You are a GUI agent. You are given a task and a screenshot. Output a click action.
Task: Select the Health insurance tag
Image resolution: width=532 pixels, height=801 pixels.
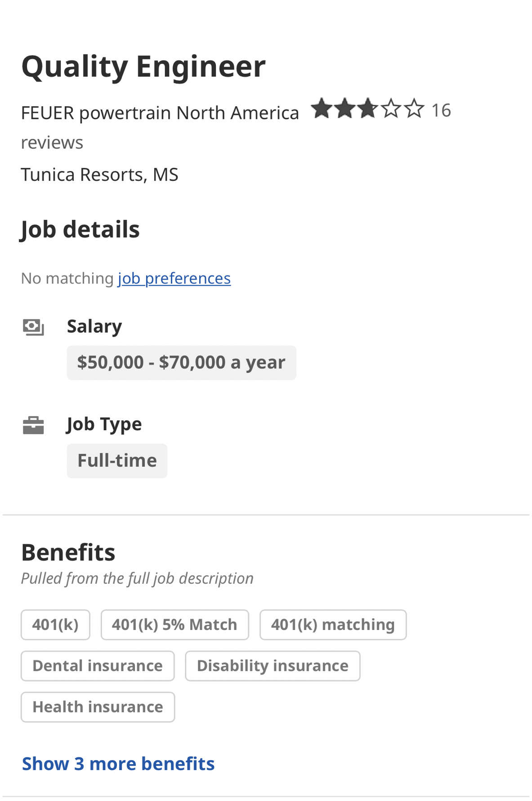[x=98, y=707]
